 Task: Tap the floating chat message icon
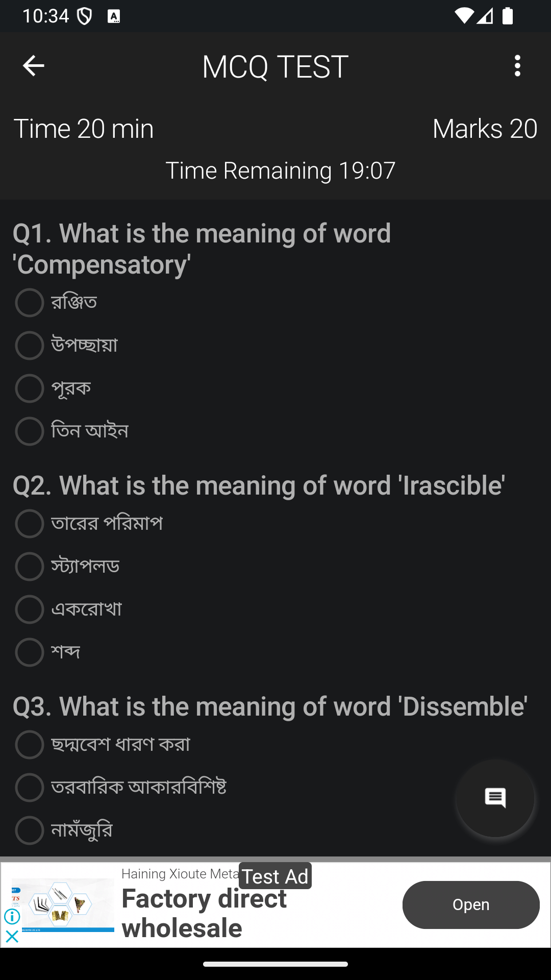(495, 798)
